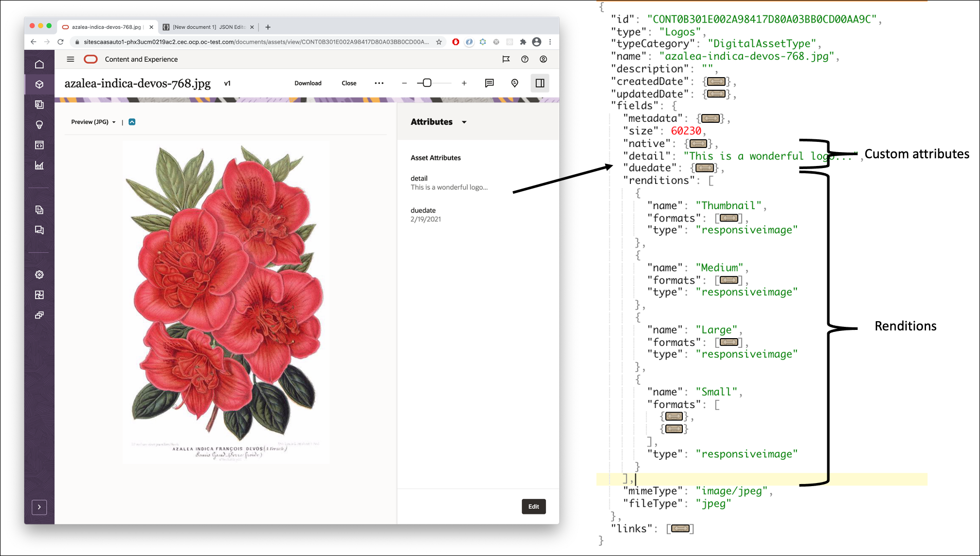Click the Edit button in the Attributes panel
Image resolution: width=980 pixels, height=556 pixels.
pos(534,507)
